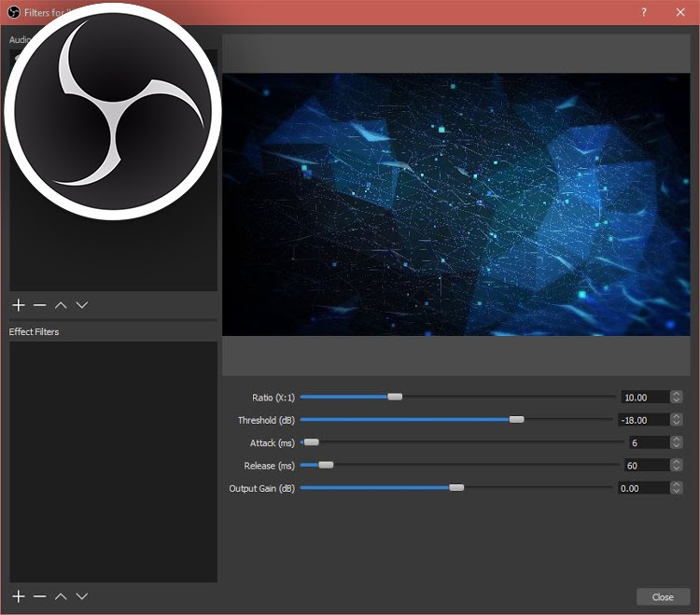Viewport: 700px width, 615px height.
Task: Click the OBS icon in the title bar
Action: 14,12
